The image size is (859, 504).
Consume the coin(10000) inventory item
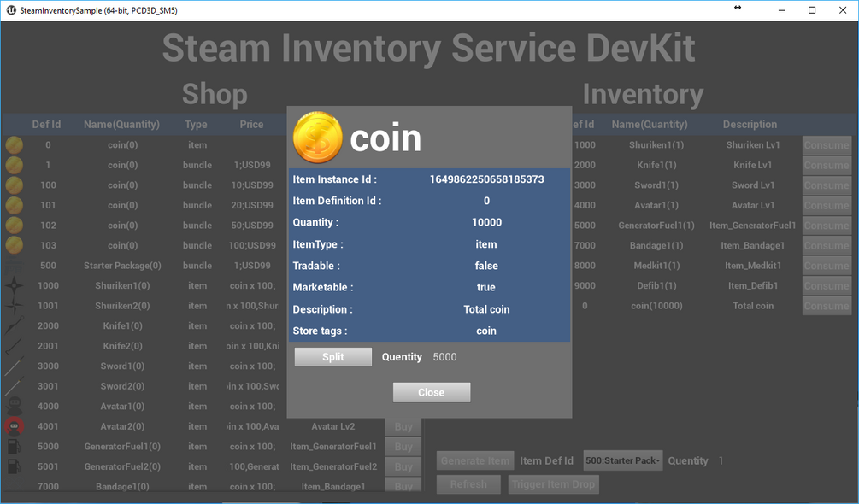(827, 305)
